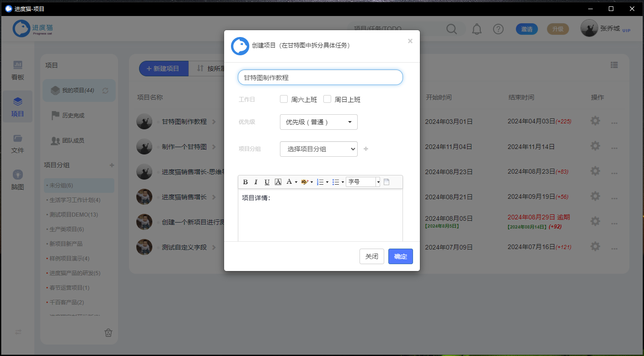The height and width of the screenshot is (356, 644).
Task: Click into the 项目详情 text area
Action: coord(320,215)
